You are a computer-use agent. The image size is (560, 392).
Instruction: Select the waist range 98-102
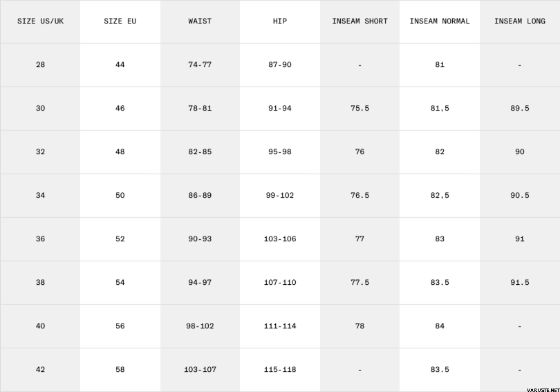200,326
